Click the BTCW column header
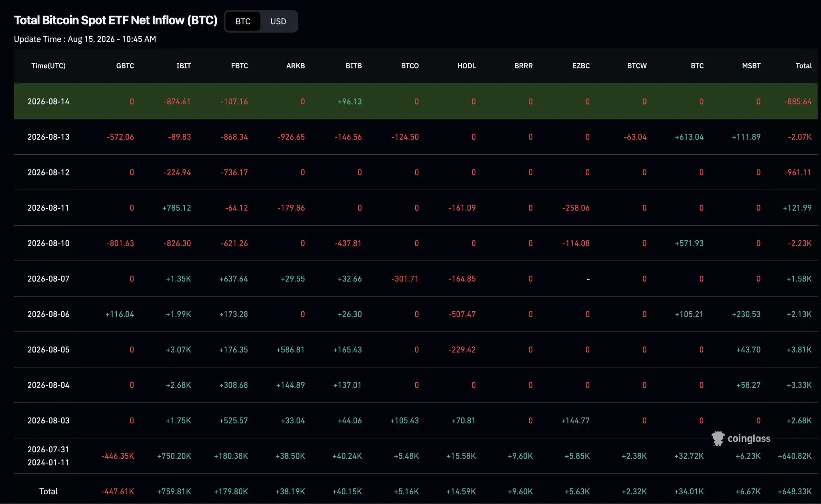The height and width of the screenshot is (504, 821). pos(637,66)
